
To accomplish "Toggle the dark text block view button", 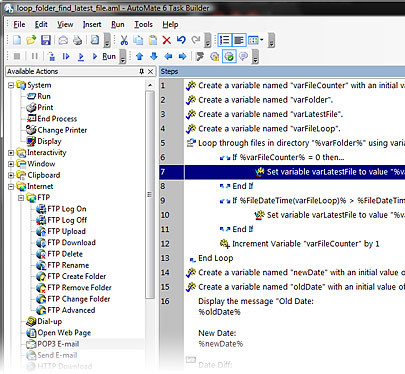I will coord(239,40).
